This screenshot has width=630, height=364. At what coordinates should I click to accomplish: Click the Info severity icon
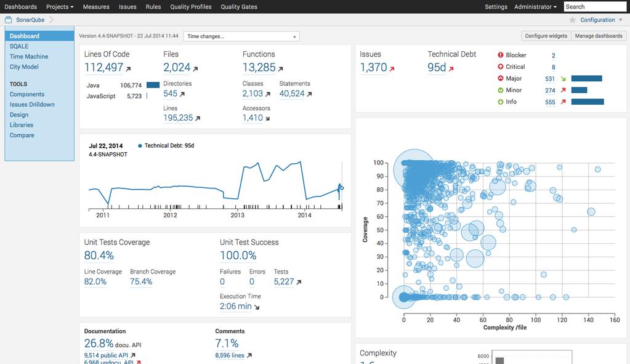500,102
